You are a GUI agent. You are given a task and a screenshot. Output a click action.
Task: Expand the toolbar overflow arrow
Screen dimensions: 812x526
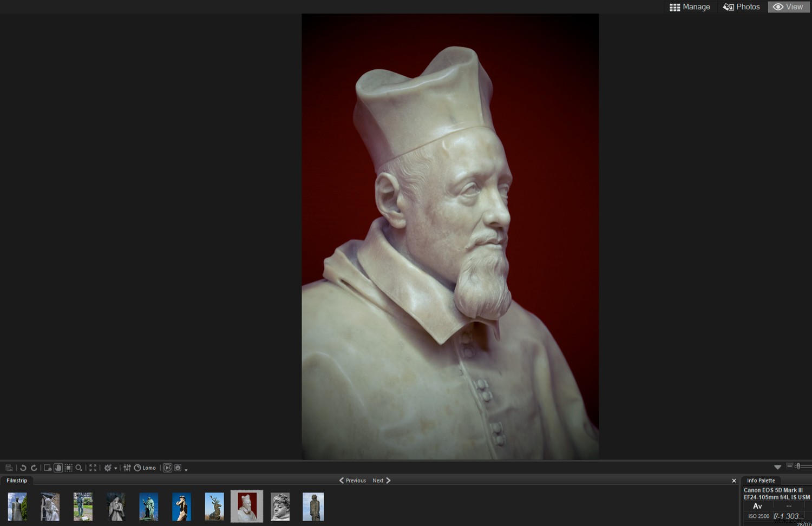pyautogui.click(x=186, y=470)
